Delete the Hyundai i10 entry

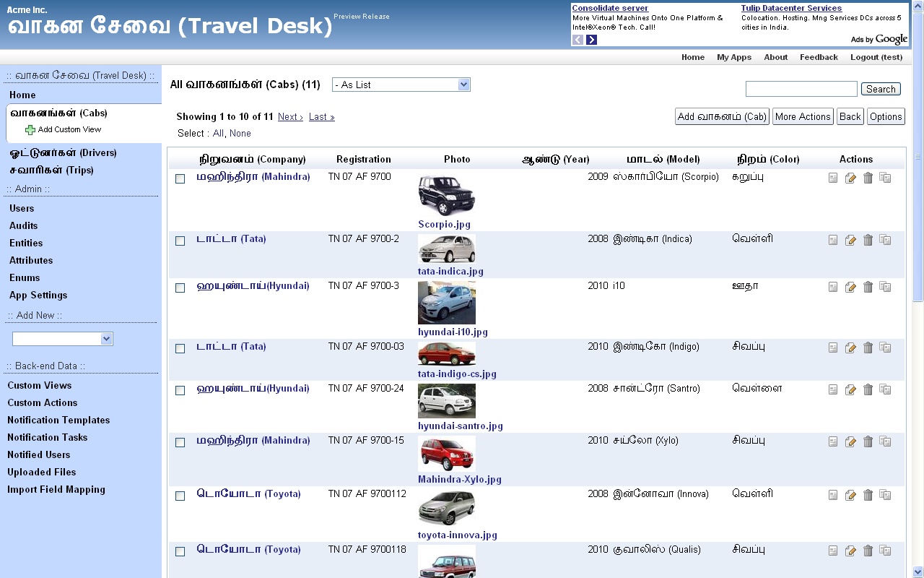[868, 287]
